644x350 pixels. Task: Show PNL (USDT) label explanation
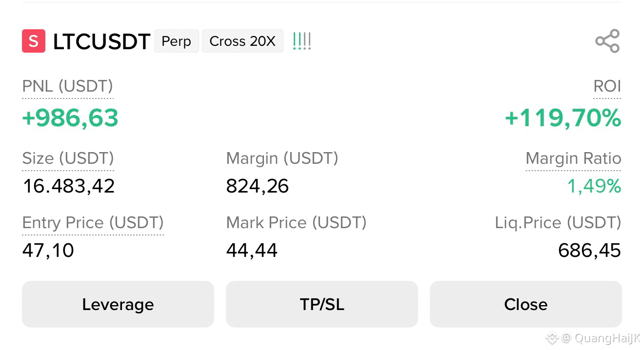tap(68, 86)
